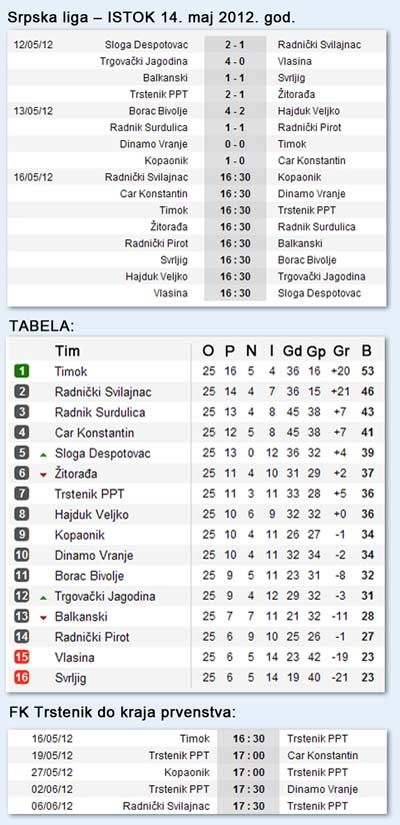
Task: Click Hajduk Veljko in the standings table
Action: pyautogui.click(x=92, y=515)
